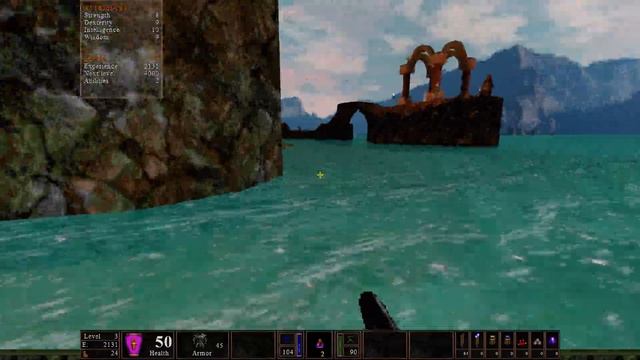This screenshot has height=360, width=640.
Task: Click the Next level value row
Action: coord(121,73)
